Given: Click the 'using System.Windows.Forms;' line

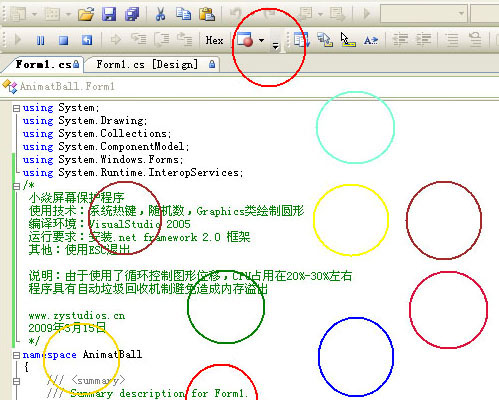Looking at the screenshot, I should pos(103,160).
